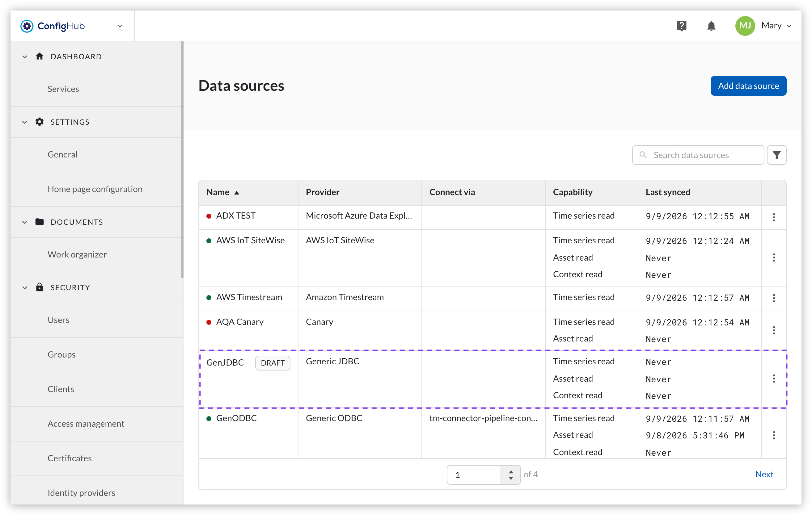This screenshot has width=812, height=515.
Task: Open the Certificates page
Action: 70,458
